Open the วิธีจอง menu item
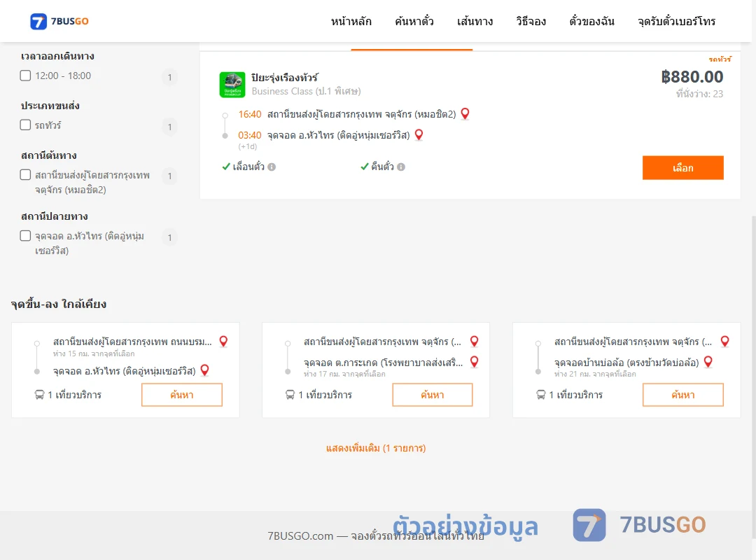The height and width of the screenshot is (560, 756). pos(531,21)
